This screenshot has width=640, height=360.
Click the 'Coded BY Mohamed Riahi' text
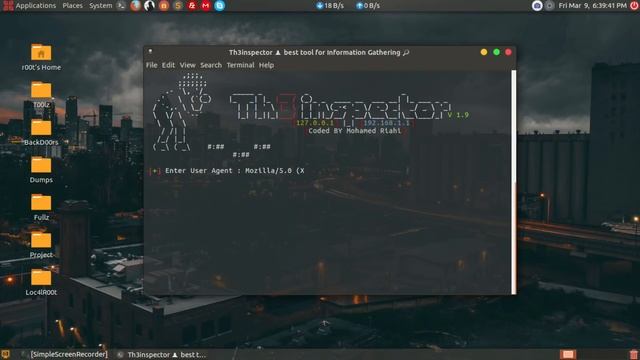coord(355,131)
